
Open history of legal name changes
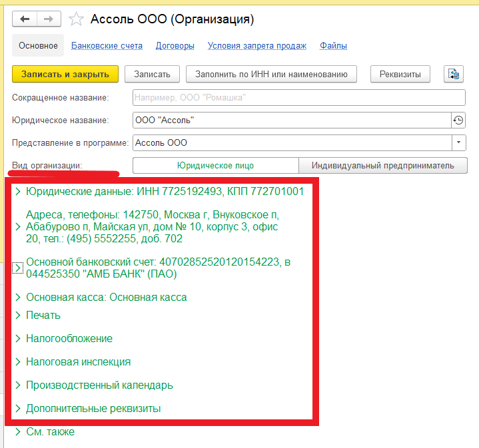coord(458,120)
